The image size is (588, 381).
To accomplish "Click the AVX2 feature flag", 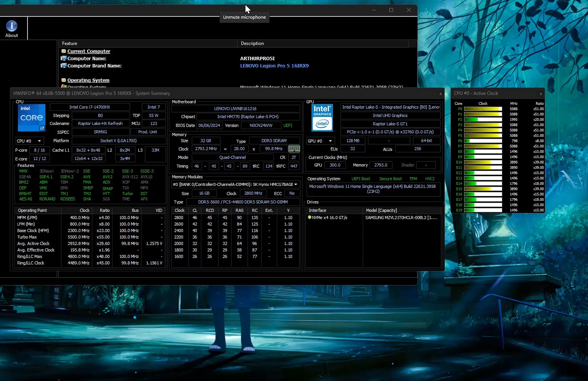I will (108, 177).
